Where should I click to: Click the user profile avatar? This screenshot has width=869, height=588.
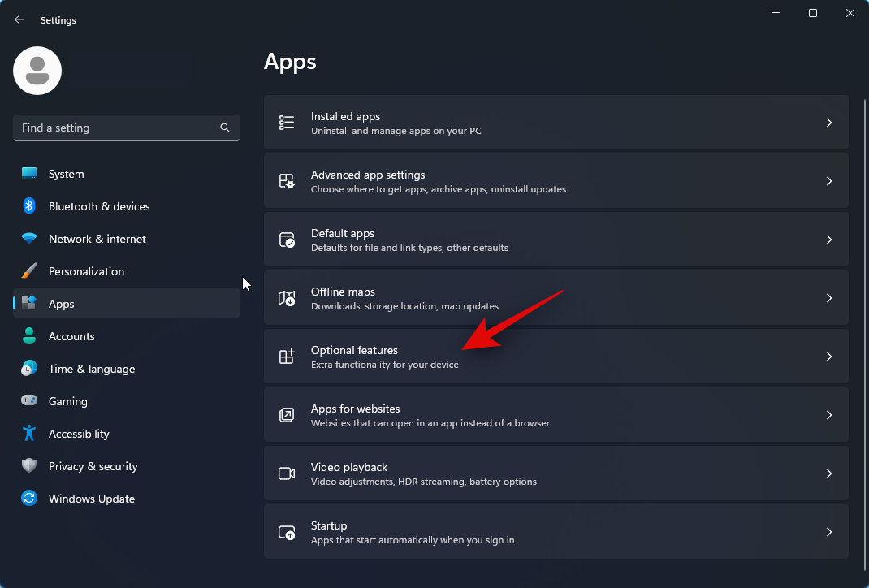click(x=37, y=71)
